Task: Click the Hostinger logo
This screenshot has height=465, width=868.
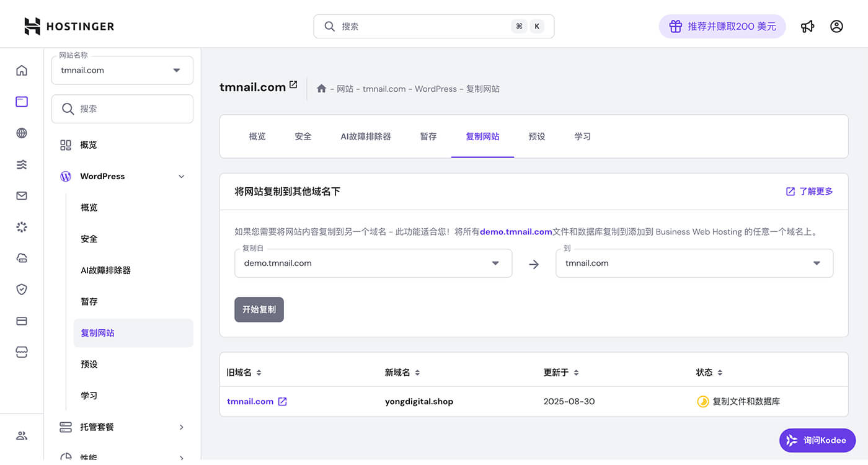Action: [x=69, y=26]
